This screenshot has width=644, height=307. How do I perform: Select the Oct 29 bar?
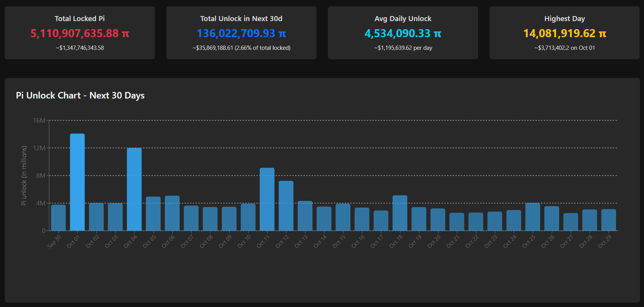coord(608,220)
